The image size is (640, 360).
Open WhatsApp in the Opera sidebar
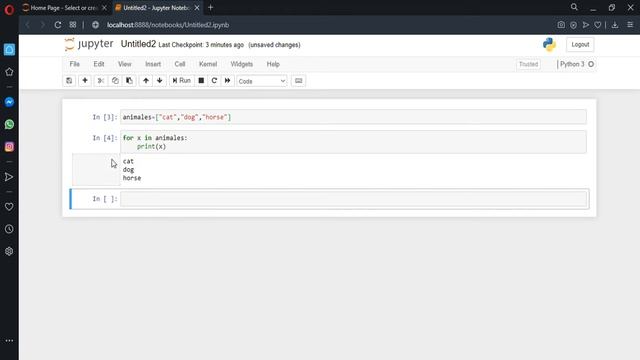click(9, 124)
